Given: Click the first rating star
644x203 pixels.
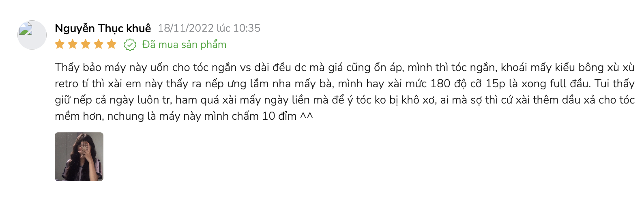Looking at the screenshot, I should [60, 44].
